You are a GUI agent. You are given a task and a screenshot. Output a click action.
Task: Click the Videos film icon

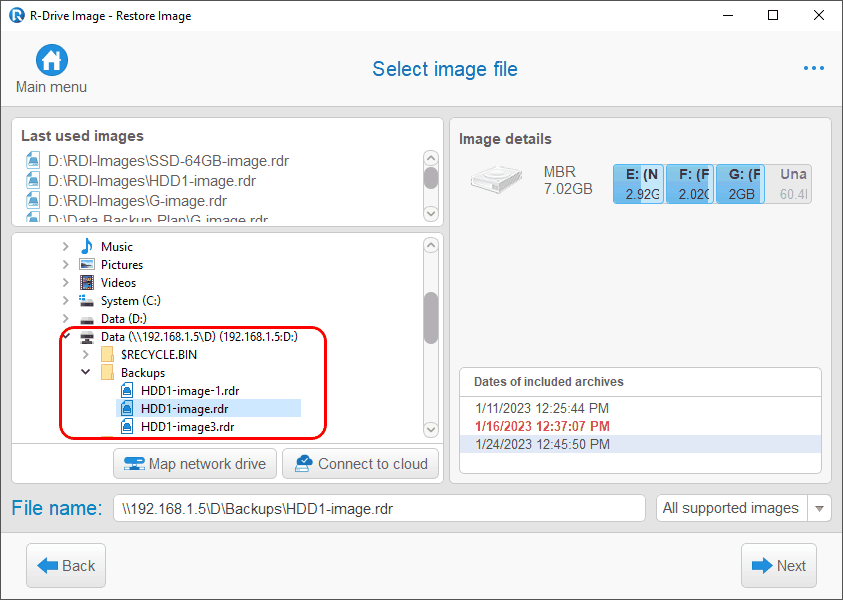[87, 282]
